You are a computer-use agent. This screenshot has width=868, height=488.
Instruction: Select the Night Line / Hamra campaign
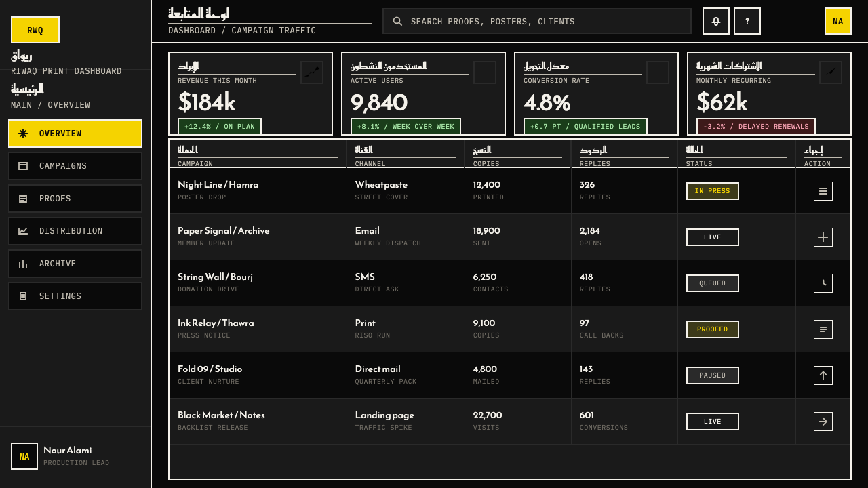point(218,184)
